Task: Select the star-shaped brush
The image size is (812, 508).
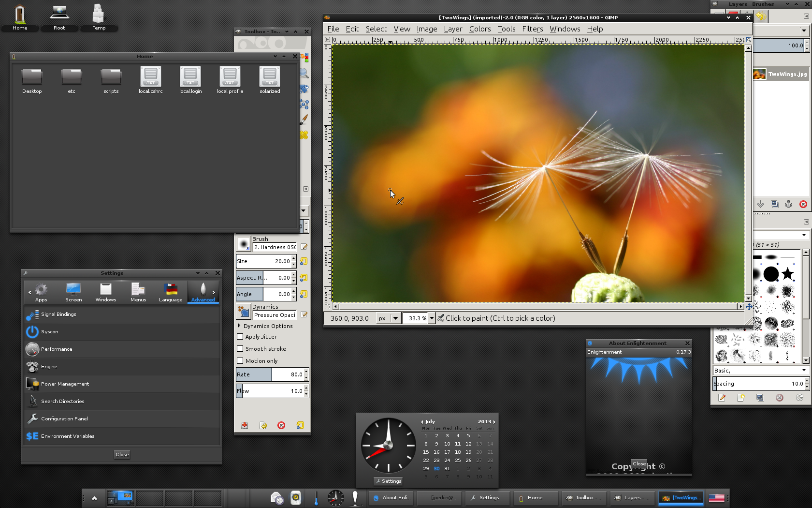Action: [x=788, y=274]
